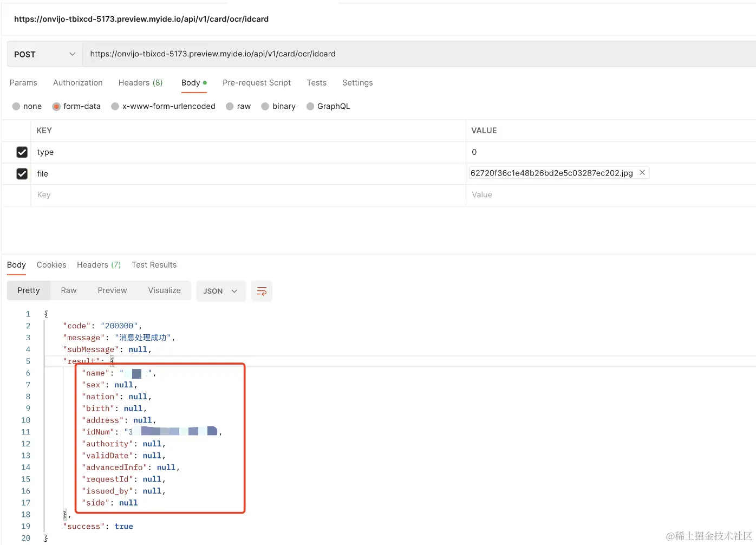Switch to the Authorization tab

click(x=78, y=83)
